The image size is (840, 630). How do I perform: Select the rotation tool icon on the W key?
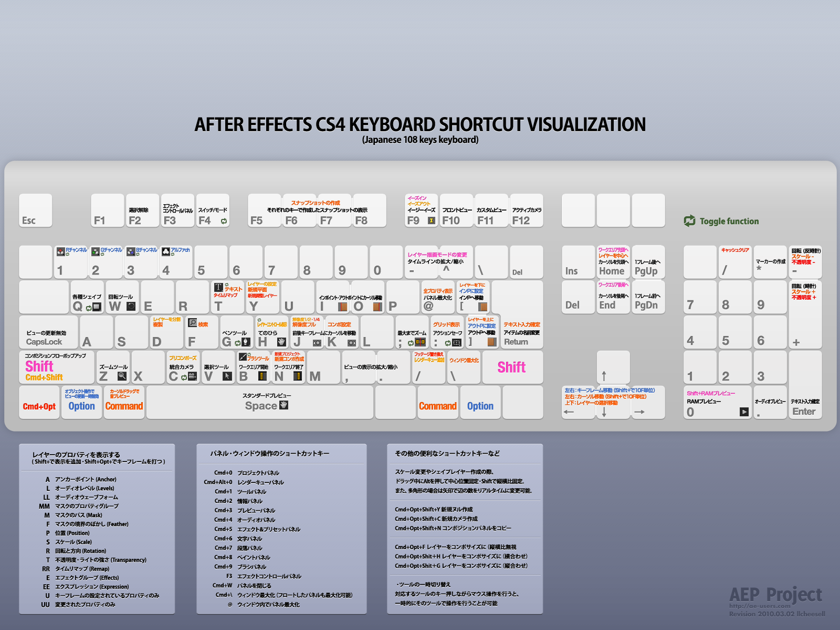click(131, 306)
